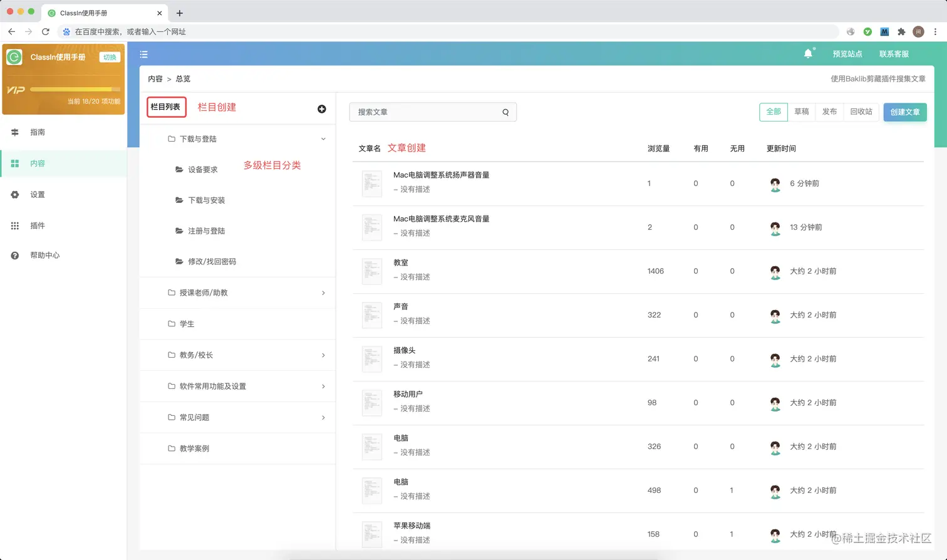Click folder icon beside 教学案例
This screenshot has width=947, height=560.
coord(172,449)
